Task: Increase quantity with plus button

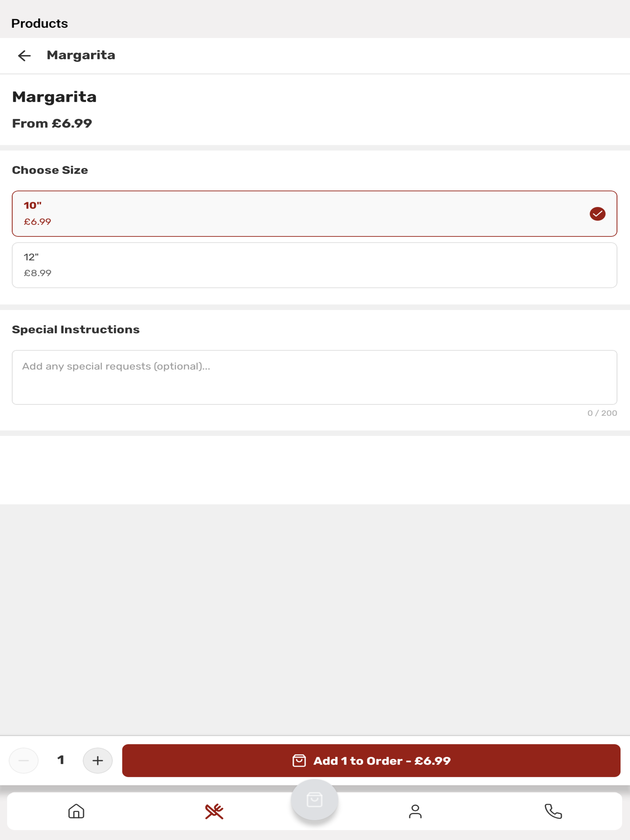Action: point(98,760)
